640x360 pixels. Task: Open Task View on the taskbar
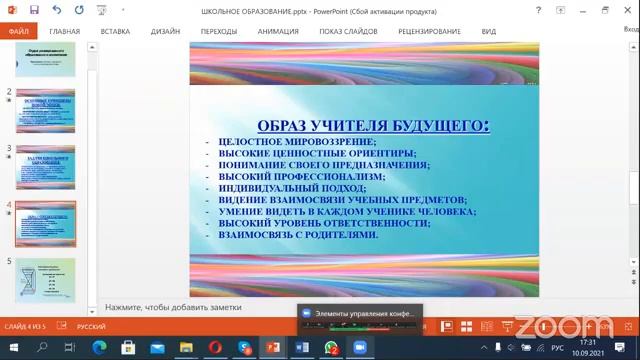coord(70,348)
